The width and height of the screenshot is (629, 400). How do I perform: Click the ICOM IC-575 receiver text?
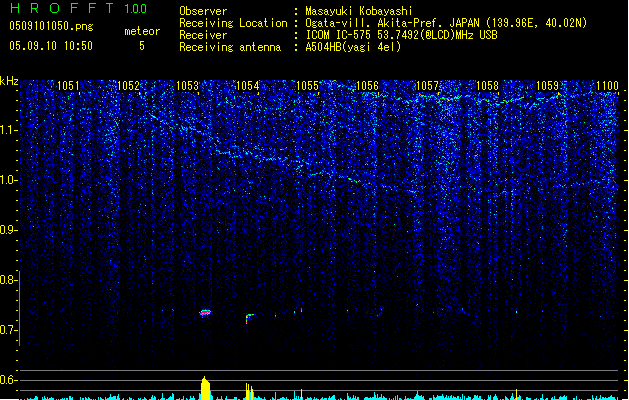click(x=401, y=35)
